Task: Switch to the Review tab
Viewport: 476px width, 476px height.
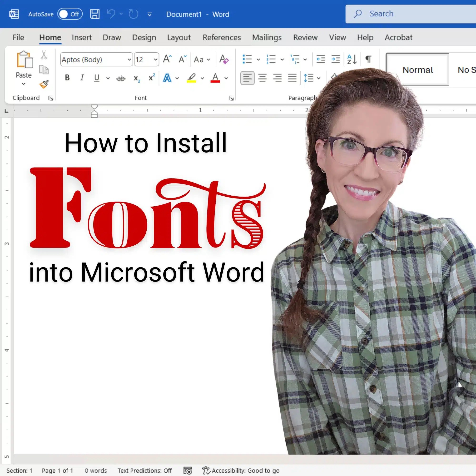Action: pyautogui.click(x=305, y=37)
